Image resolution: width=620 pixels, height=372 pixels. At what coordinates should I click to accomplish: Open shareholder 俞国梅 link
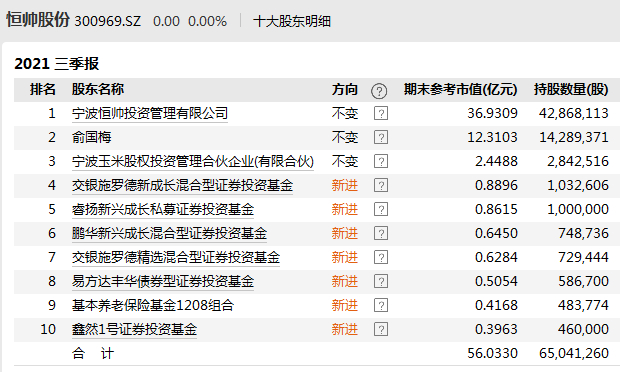pos(91,138)
